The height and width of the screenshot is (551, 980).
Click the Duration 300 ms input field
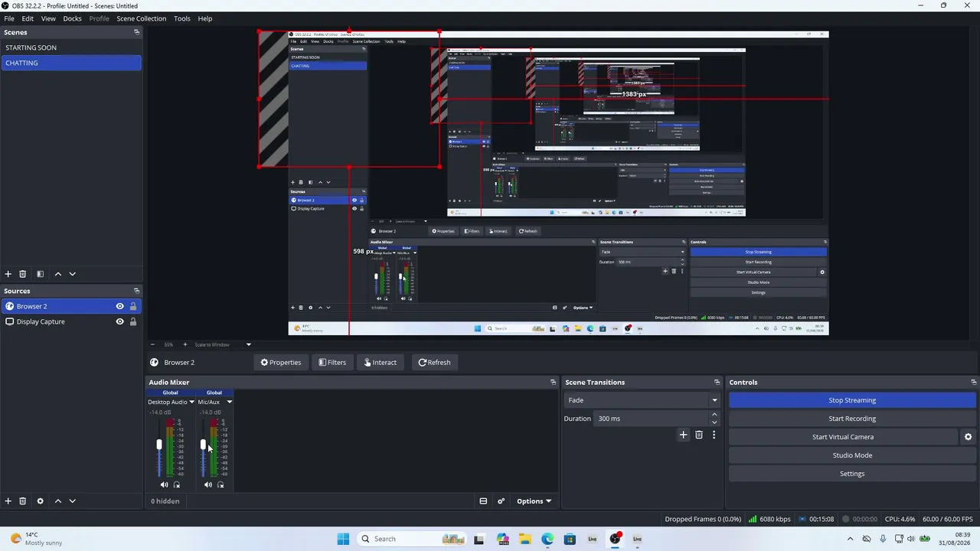[x=652, y=419]
